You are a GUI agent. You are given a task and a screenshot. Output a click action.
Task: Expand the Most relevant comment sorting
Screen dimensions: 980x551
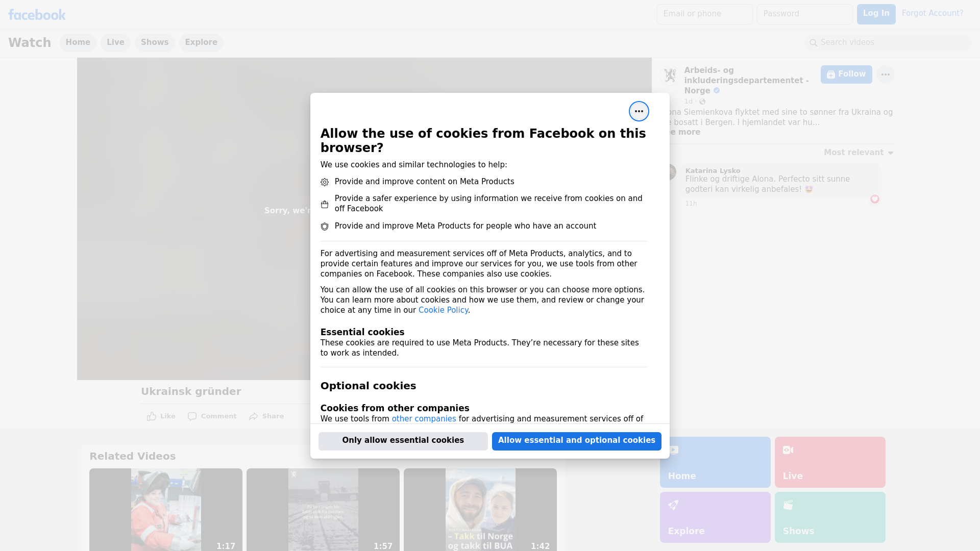[858, 153]
